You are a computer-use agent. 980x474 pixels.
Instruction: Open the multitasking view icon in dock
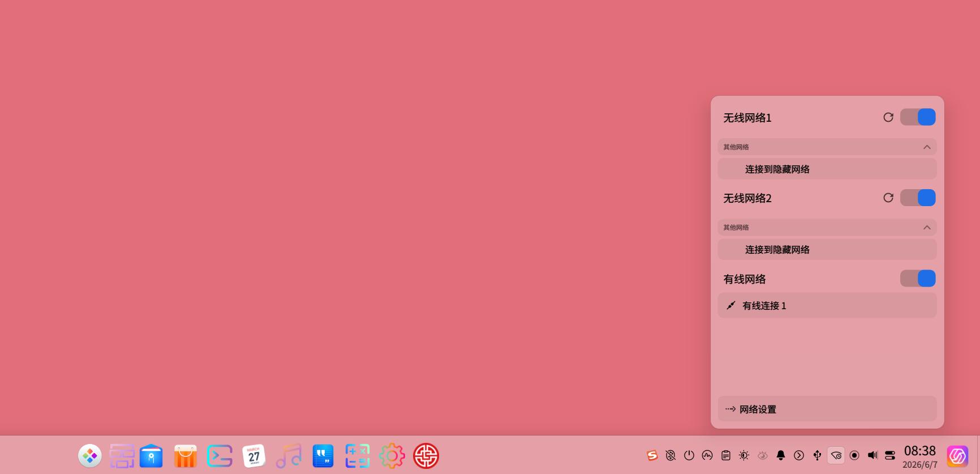pos(122,456)
